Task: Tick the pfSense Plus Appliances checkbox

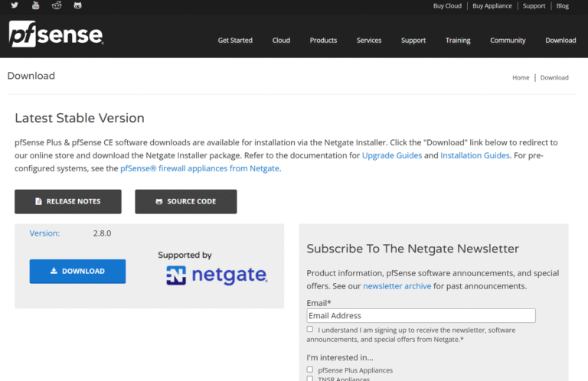Action: coord(310,370)
